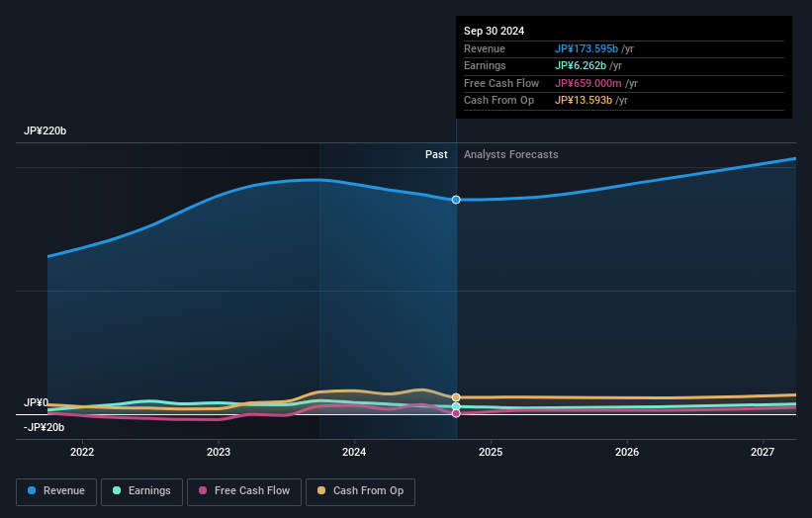Select the 2025 x-axis label

(x=491, y=453)
